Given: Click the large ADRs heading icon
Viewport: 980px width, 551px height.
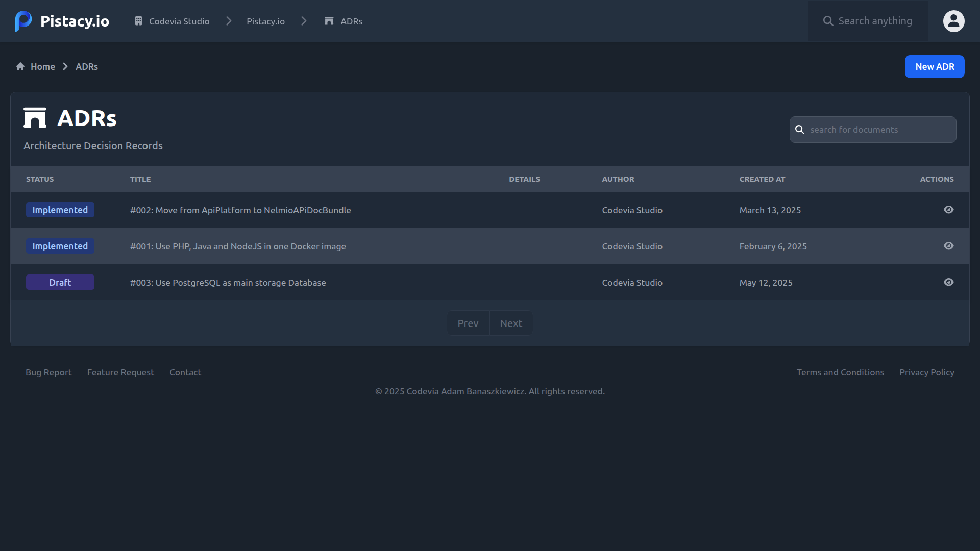Looking at the screenshot, I should (x=35, y=118).
